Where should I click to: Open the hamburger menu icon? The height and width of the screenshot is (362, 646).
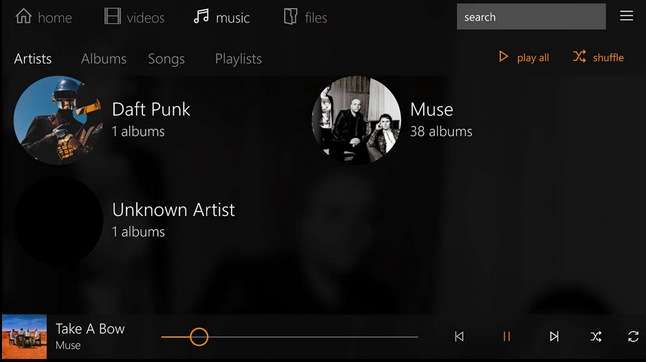click(626, 16)
